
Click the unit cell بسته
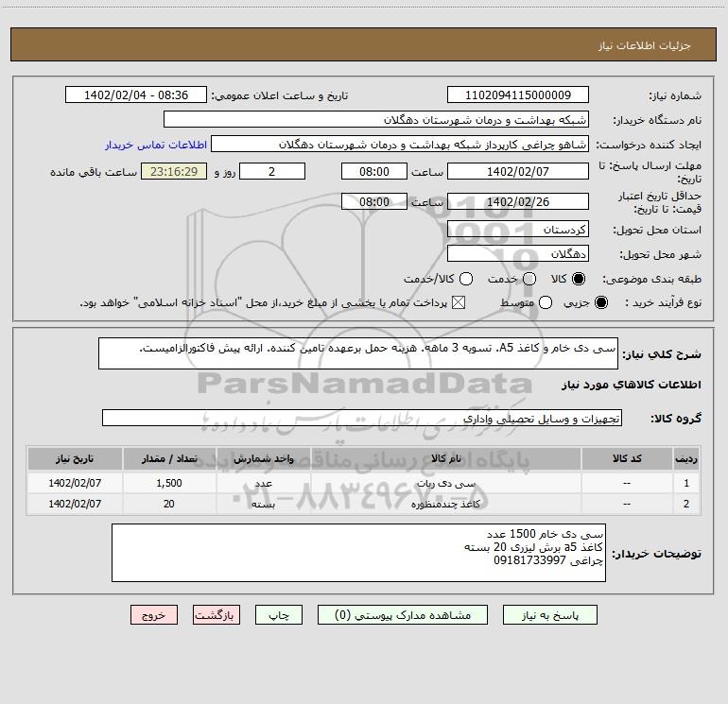[263, 504]
